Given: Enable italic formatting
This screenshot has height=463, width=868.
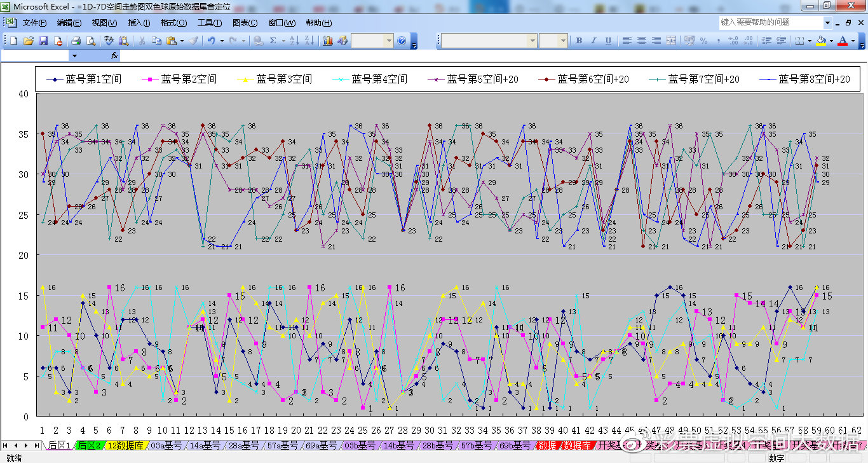Looking at the screenshot, I should (x=593, y=39).
